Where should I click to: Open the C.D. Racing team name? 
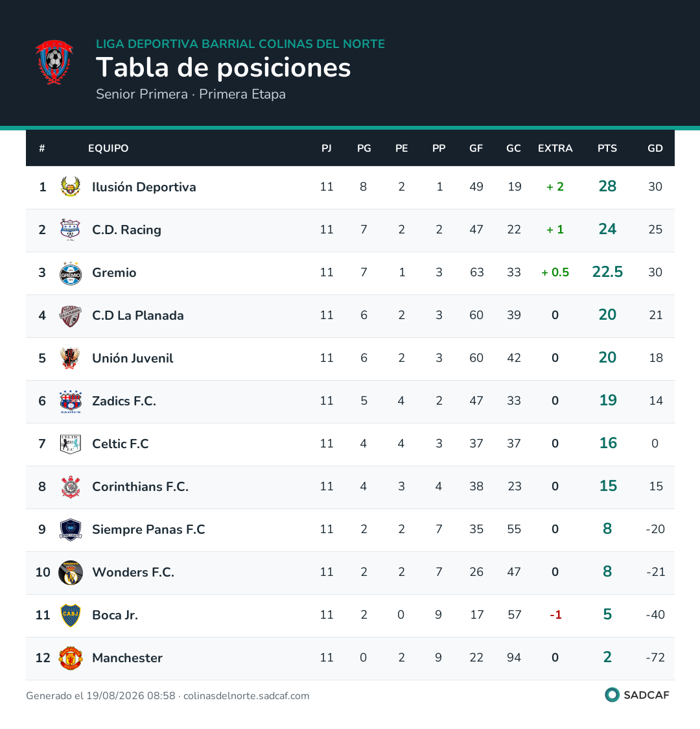click(127, 230)
